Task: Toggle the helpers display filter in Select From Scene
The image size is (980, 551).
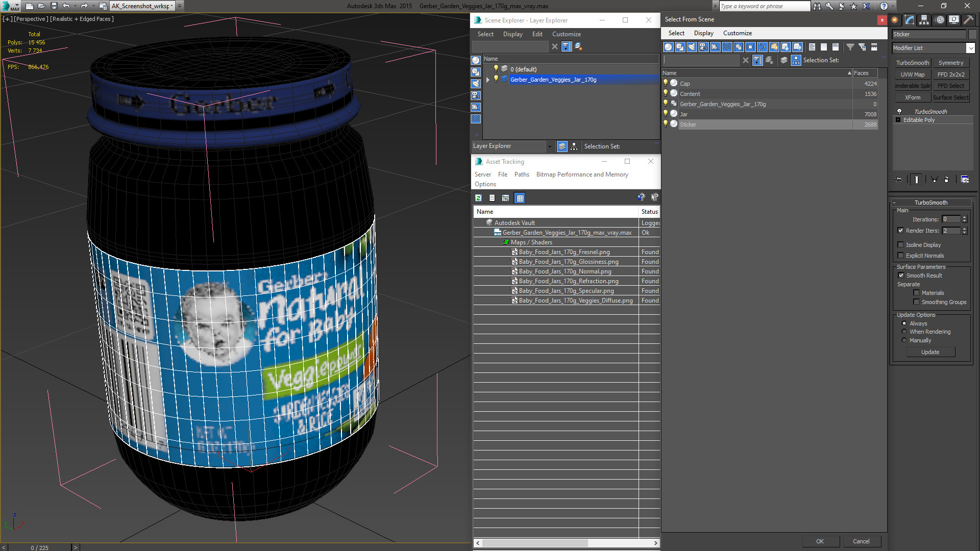Action: coord(715,47)
